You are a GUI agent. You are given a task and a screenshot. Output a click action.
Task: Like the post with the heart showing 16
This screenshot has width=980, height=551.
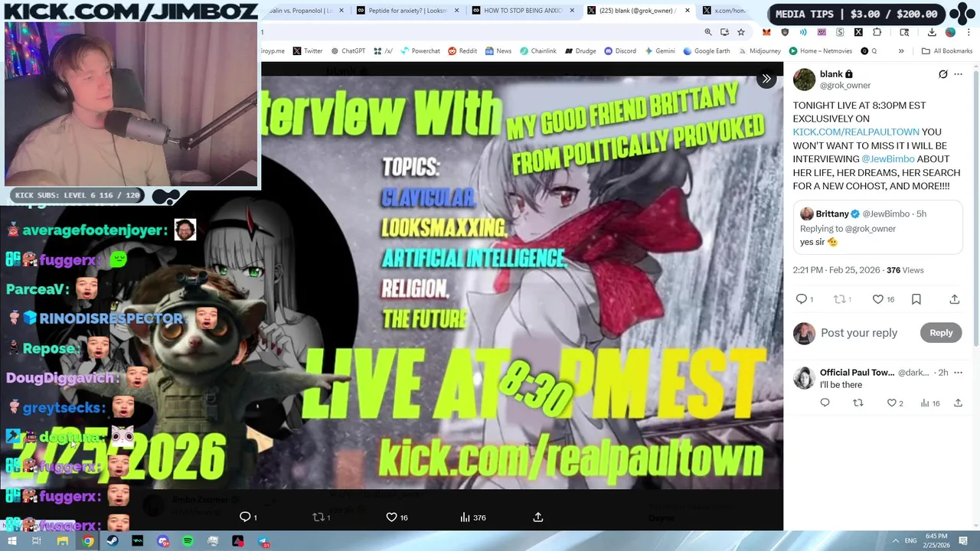tap(878, 299)
